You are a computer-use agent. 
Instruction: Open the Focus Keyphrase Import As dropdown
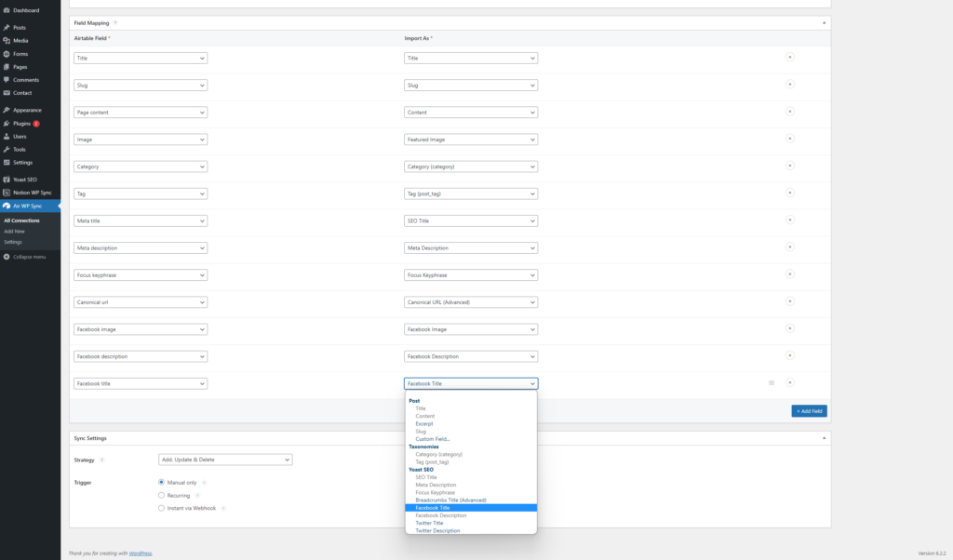[x=470, y=275]
